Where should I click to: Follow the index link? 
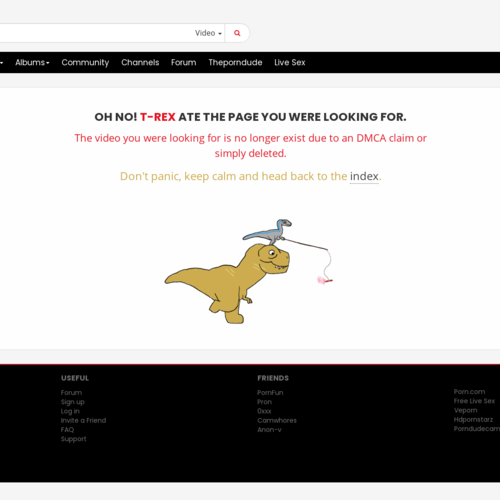(364, 176)
